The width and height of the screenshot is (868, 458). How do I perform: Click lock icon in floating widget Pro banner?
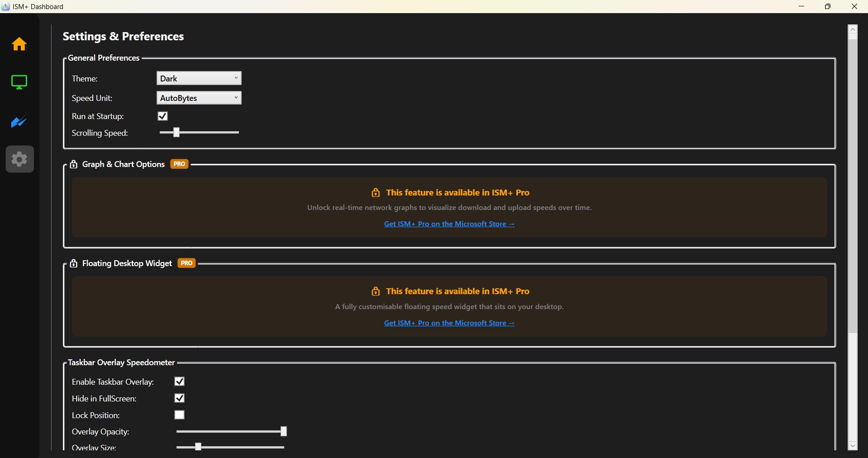click(376, 291)
